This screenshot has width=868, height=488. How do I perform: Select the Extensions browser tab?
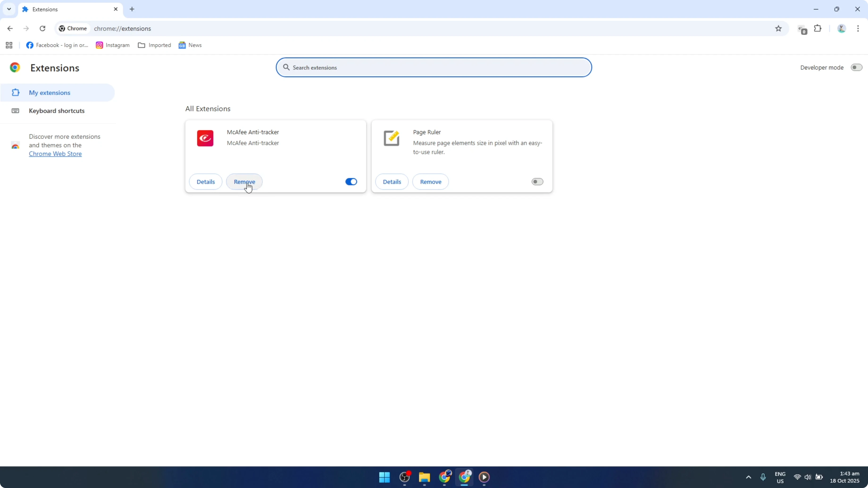(x=70, y=9)
